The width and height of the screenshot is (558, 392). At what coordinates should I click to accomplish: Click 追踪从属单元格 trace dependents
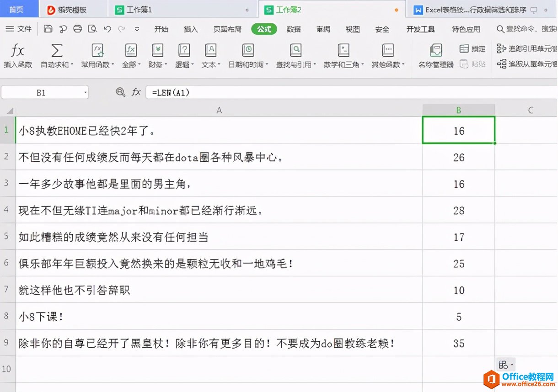(x=528, y=64)
